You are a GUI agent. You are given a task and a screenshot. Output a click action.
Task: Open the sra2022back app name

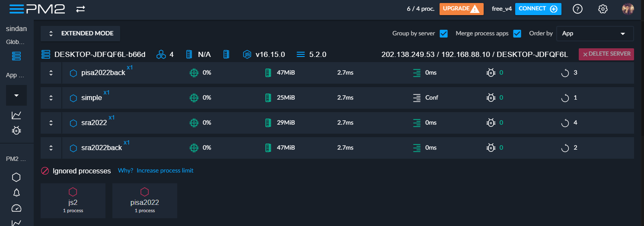[x=102, y=148]
